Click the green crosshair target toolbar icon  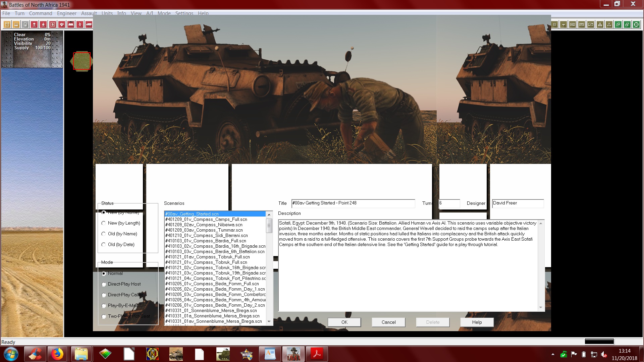click(636, 24)
